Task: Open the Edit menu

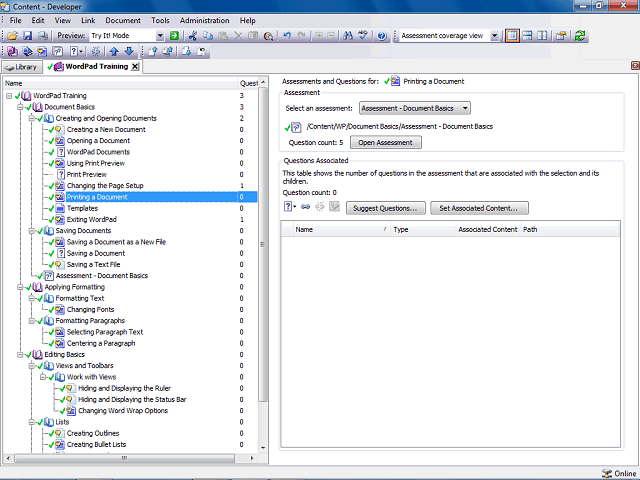Action: click(x=38, y=20)
